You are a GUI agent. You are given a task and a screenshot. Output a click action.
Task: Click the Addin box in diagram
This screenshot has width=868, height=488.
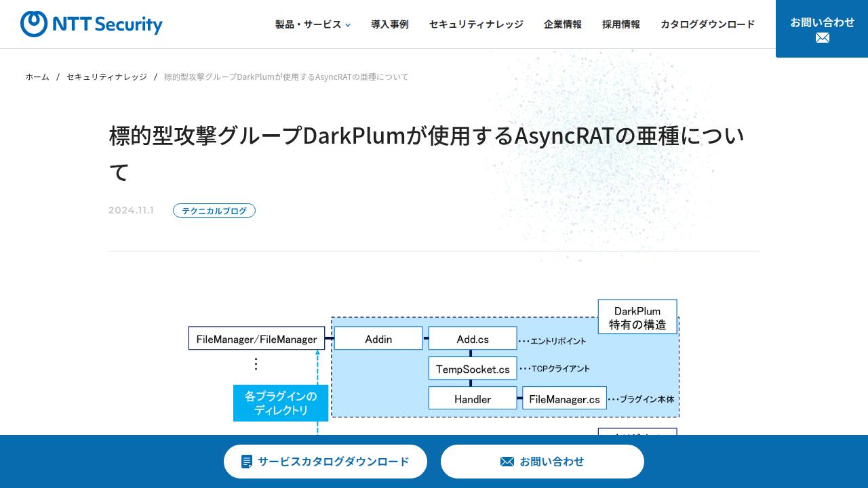[x=378, y=338]
